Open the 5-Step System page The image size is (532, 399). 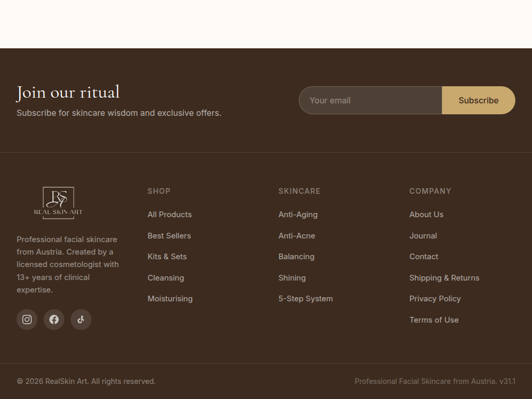(305, 298)
